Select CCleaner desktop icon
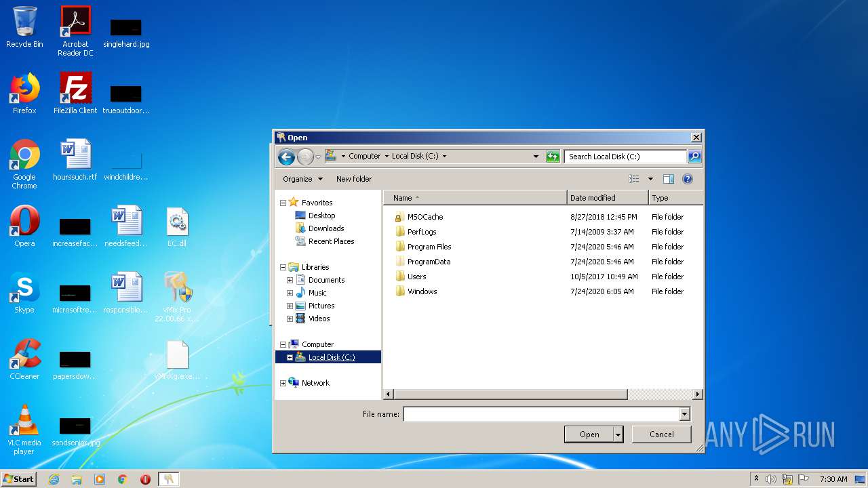 24,359
